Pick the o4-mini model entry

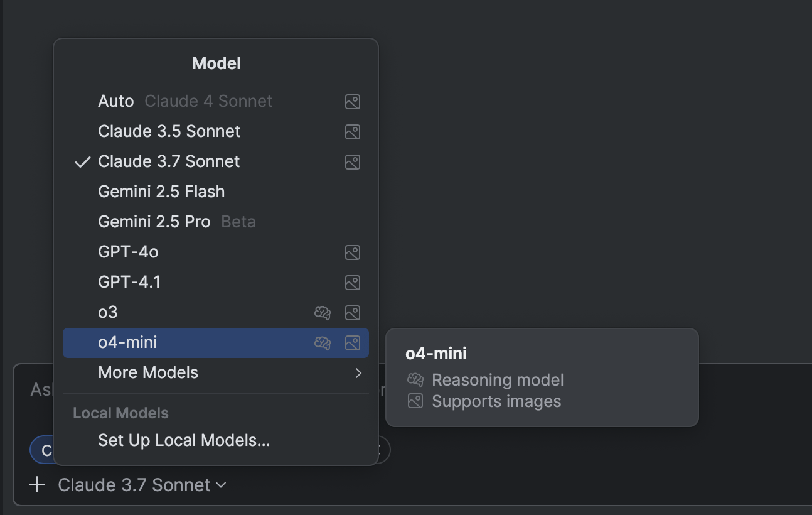[128, 342]
